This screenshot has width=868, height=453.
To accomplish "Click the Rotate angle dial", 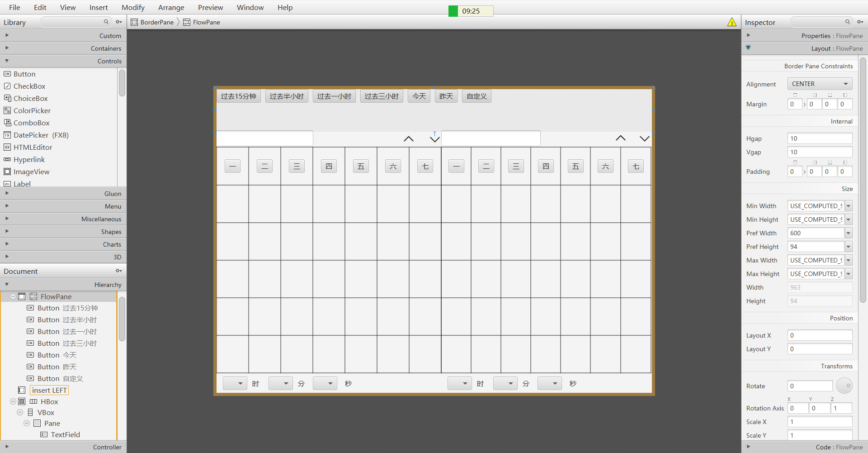I will (x=844, y=386).
